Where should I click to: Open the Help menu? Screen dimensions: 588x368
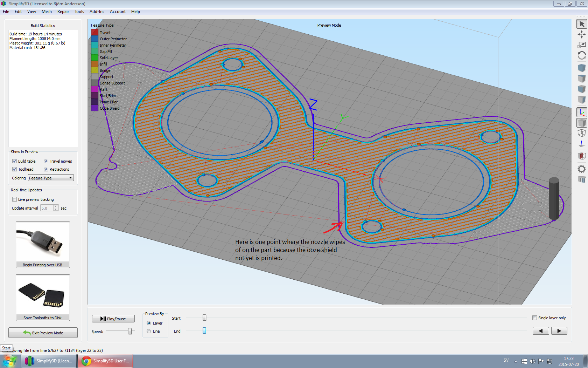pyautogui.click(x=135, y=12)
